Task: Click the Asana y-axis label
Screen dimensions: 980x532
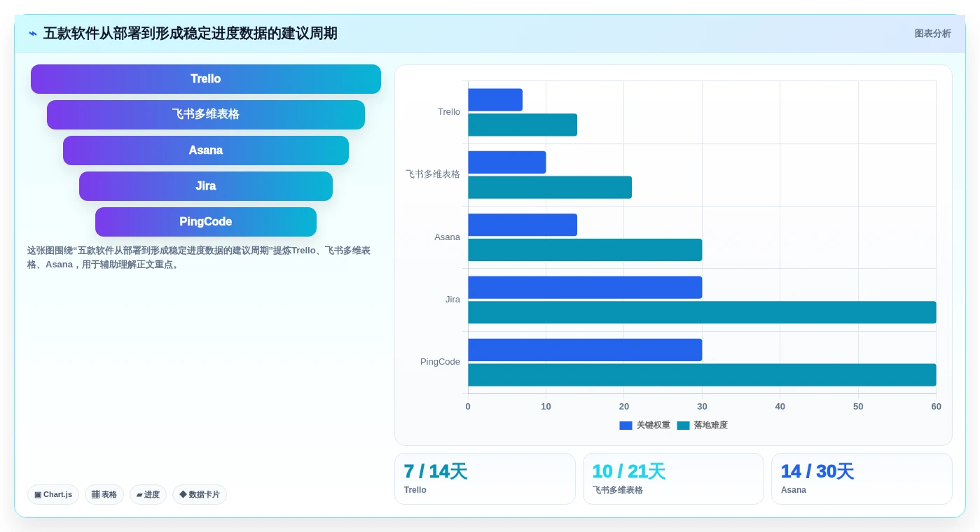Action: tap(447, 237)
